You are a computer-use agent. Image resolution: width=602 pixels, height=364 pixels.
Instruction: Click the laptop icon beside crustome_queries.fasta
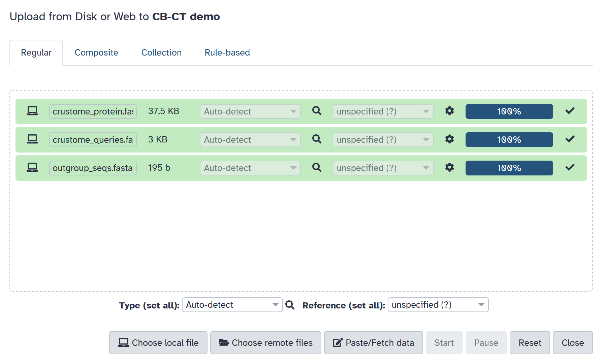coord(32,139)
